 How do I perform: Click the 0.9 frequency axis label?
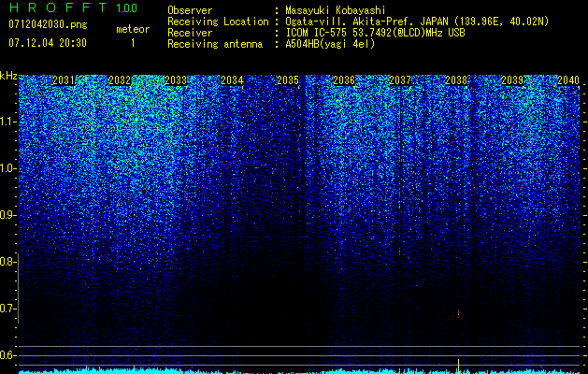click(7, 215)
